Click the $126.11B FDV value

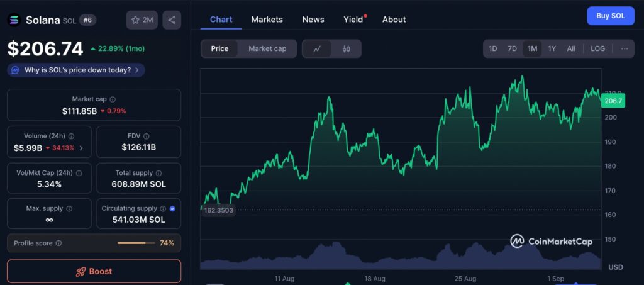coord(139,147)
